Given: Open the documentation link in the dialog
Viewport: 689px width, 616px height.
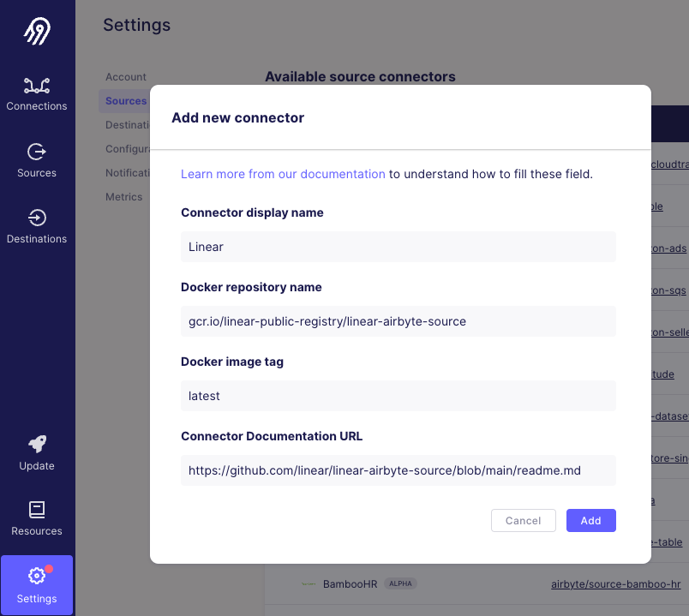Looking at the screenshot, I should click(x=283, y=173).
